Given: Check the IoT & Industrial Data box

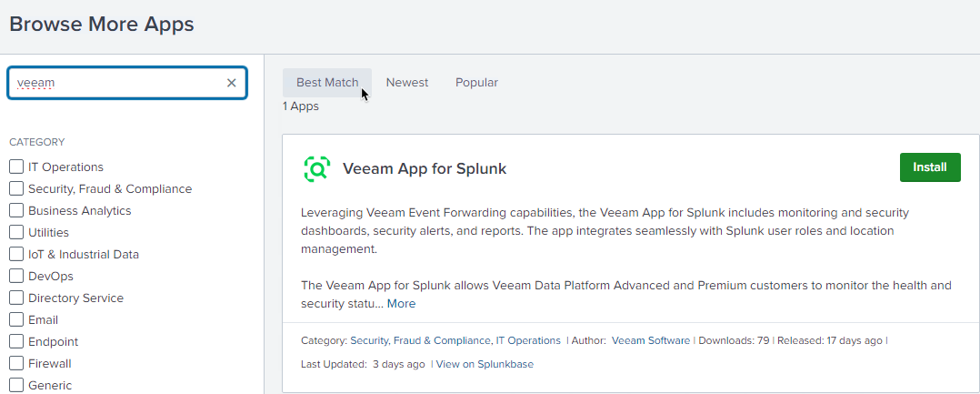Looking at the screenshot, I should (x=16, y=254).
